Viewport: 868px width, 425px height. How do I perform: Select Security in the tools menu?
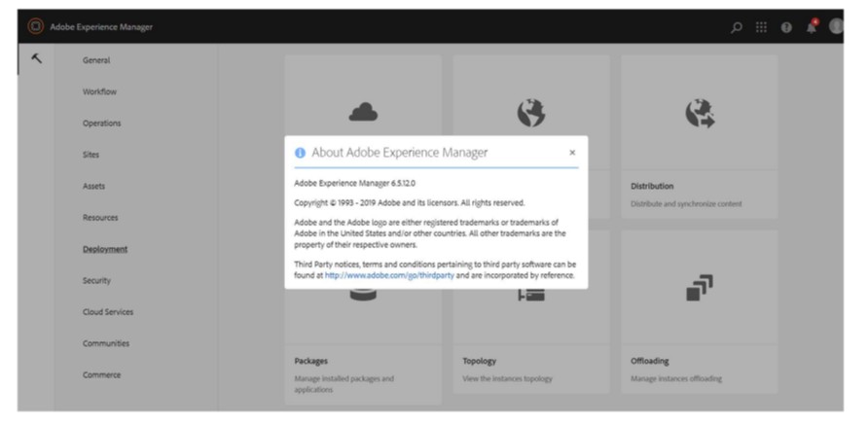[x=96, y=280]
